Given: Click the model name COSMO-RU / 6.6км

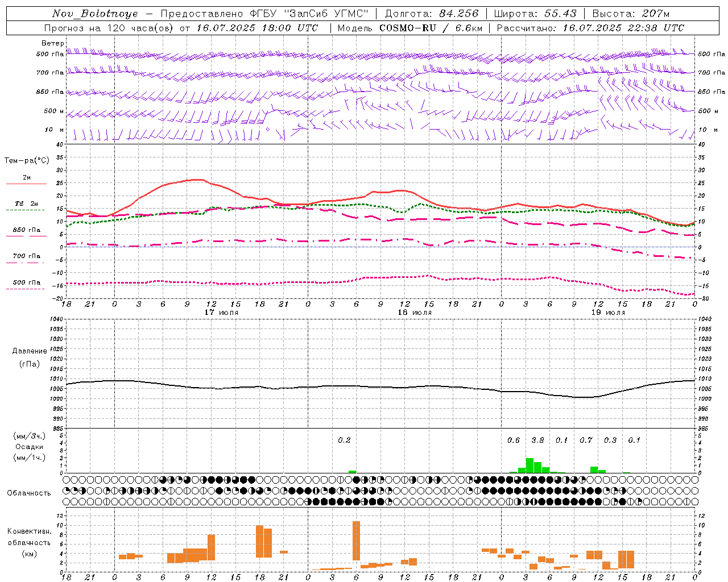Looking at the screenshot, I should pyautogui.click(x=430, y=28).
